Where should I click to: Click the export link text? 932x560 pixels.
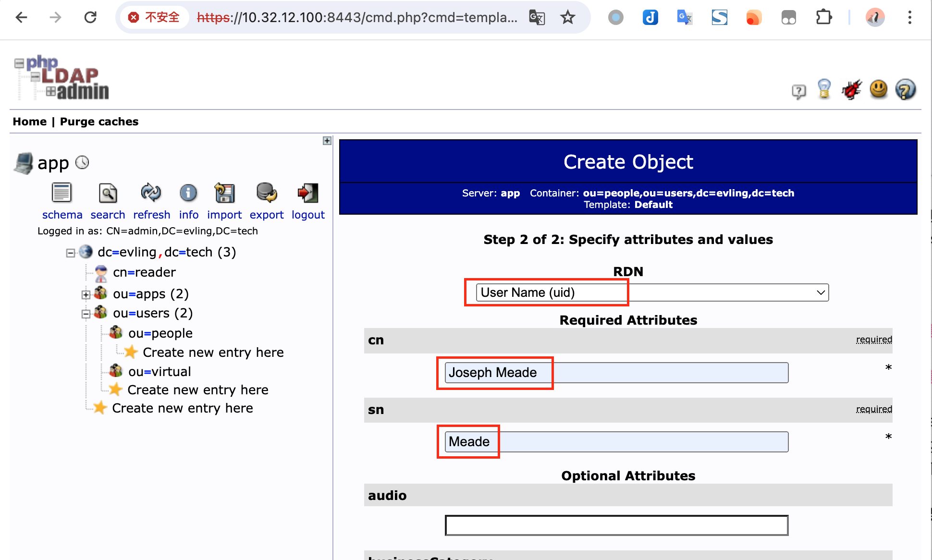[267, 215]
